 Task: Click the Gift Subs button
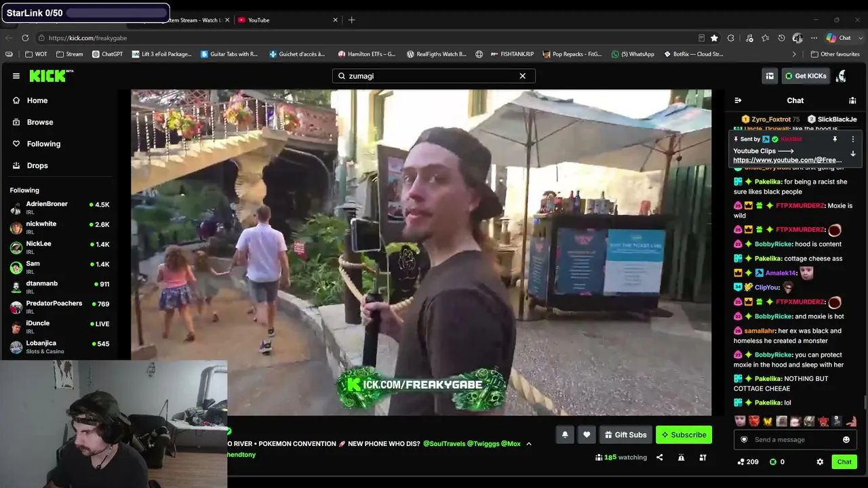(x=625, y=434)
